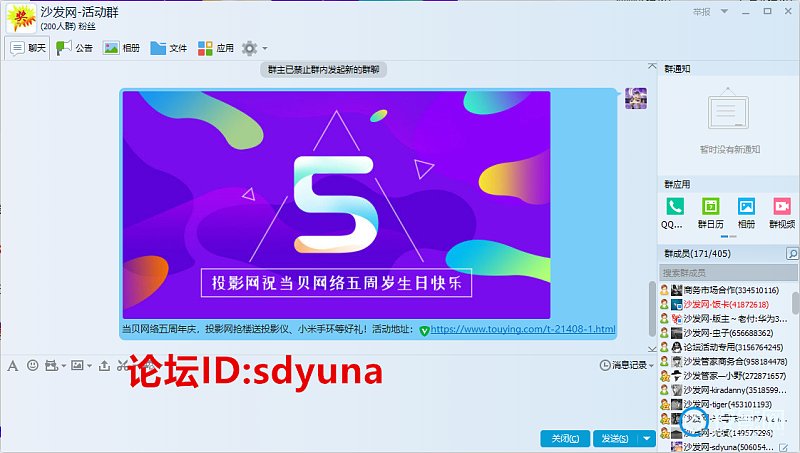This screenshot has width=800, height=453.
Task: Click the message sender's avatar
Action: pyautogui.click(x=636, y=98)
